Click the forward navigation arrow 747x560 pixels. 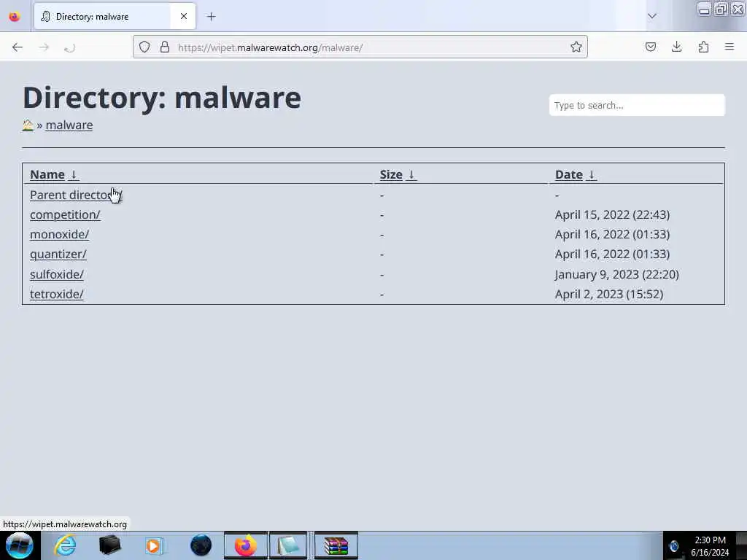pyautogui.click(x=44, y=47)
